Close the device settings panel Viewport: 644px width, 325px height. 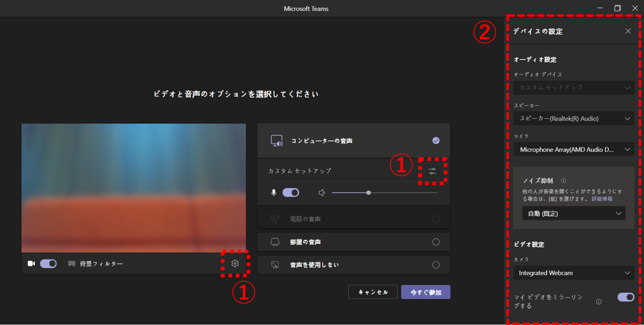[x=628, y=31]
